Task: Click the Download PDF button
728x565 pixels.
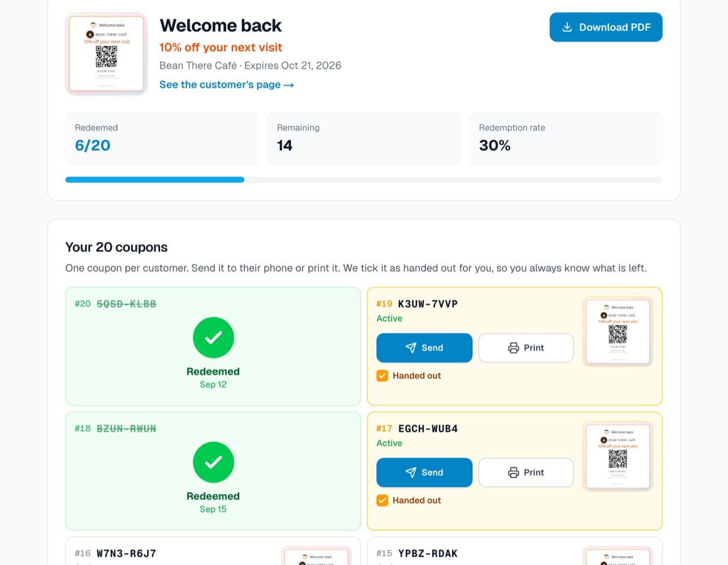Action: pos(606,27)
